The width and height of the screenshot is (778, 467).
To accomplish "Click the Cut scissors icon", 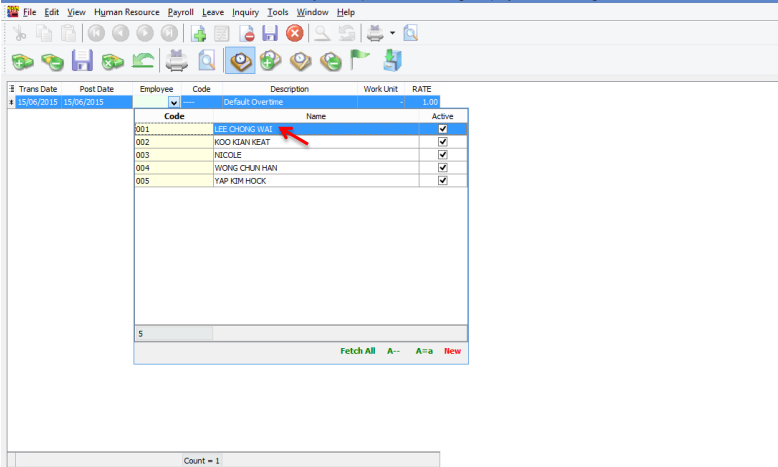I will pos(19,33).
